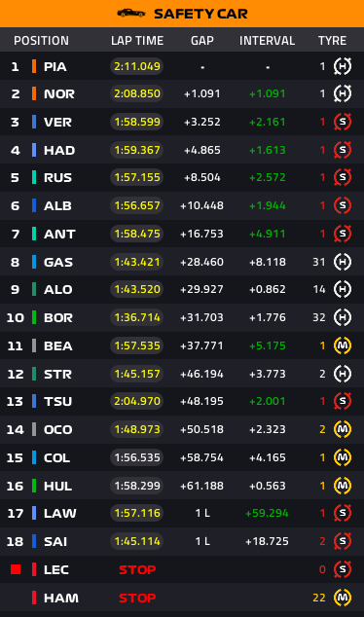Select the GAP column header
364x617 pixels.
tap(202, 41)
